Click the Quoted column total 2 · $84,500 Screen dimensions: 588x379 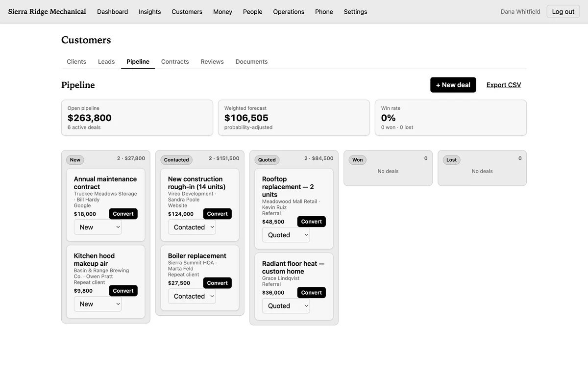click(318, 158)
